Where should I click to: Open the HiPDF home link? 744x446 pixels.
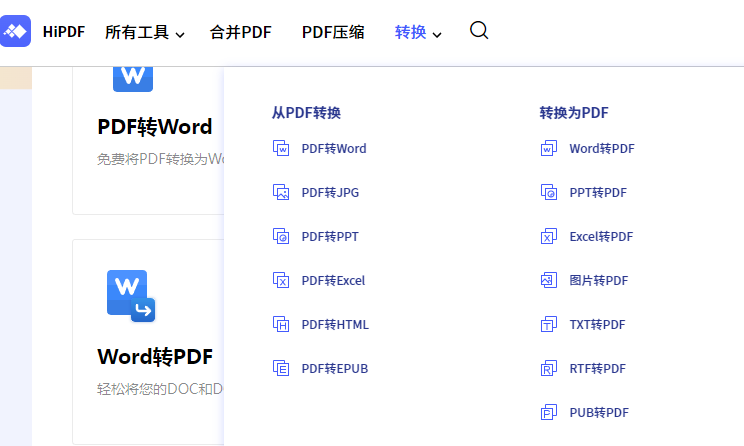64,32
